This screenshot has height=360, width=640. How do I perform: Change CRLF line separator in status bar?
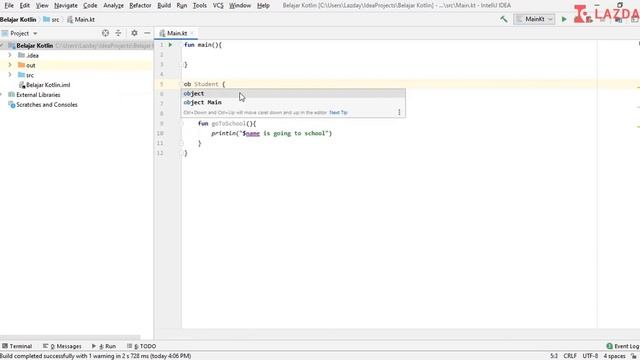pos(570,356)
